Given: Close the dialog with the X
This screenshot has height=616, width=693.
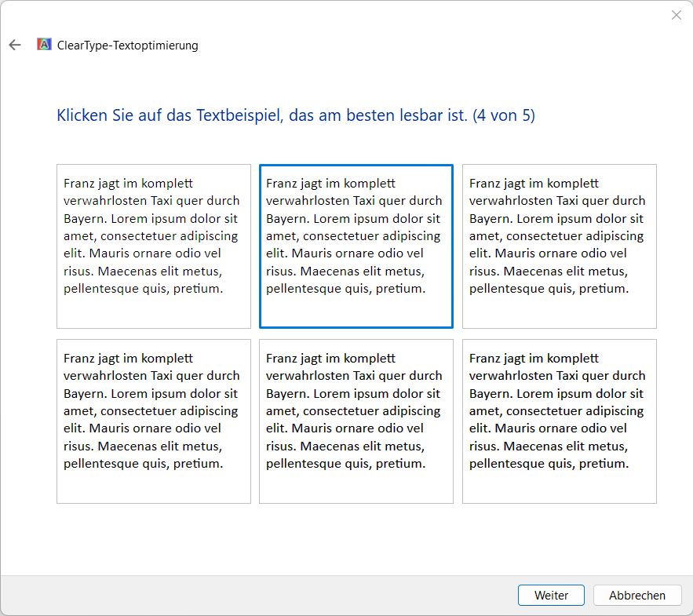Looking at the screenshot, I should click(x=677, y=15).
